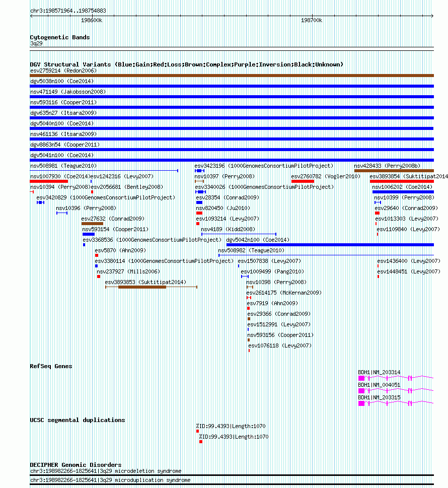
Task: Select esv3380114 1000Genomes label
Action: coord(164,261)
